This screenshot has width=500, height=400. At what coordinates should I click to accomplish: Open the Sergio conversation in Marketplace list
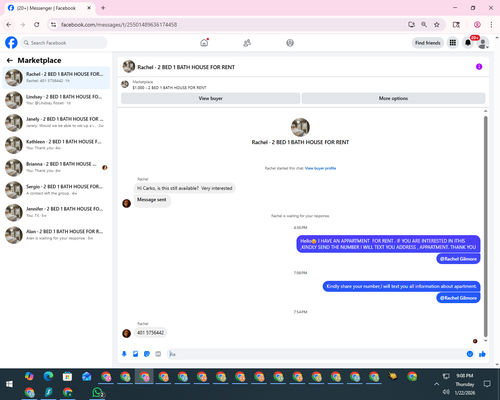56,190
